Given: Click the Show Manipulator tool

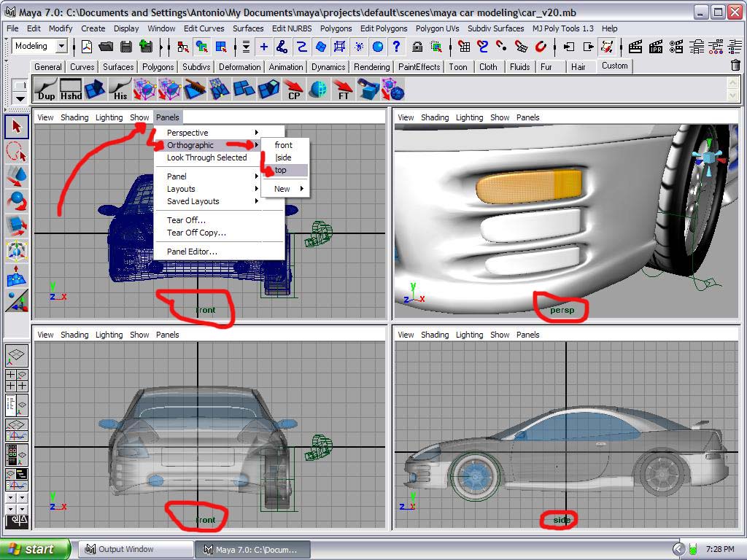Looking at the screenshot, I should [x=17, y=301].
